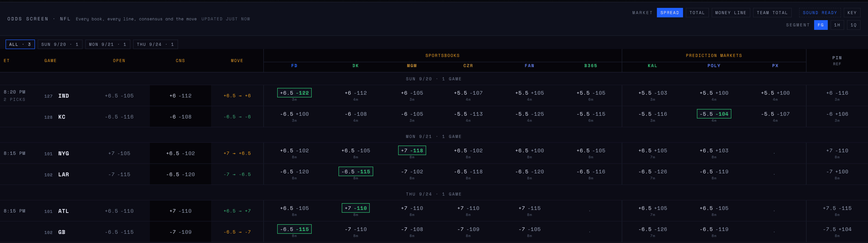Filter to MON 9/21 tab
The image size is (868, 243).
pyautogui.click(x=108, y=44)
